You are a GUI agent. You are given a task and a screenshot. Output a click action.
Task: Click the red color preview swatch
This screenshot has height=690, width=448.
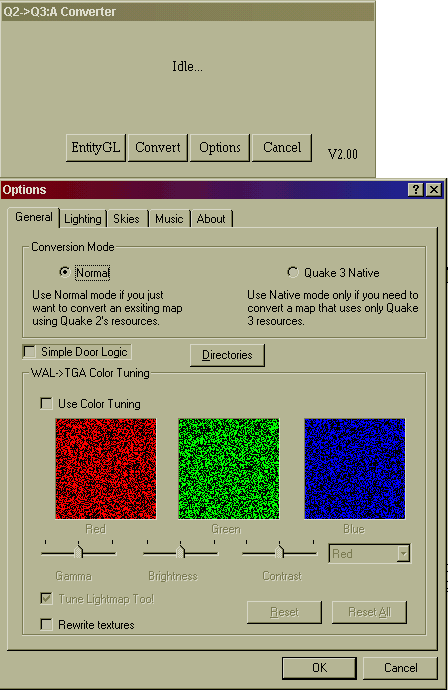pyautogui.click(x=106, y=469)
